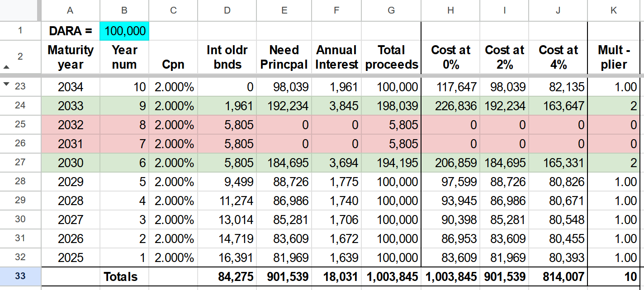Select the Cost at 4% cell 163,647
This screenshot has height=290, width=644.
pos(558,106)
